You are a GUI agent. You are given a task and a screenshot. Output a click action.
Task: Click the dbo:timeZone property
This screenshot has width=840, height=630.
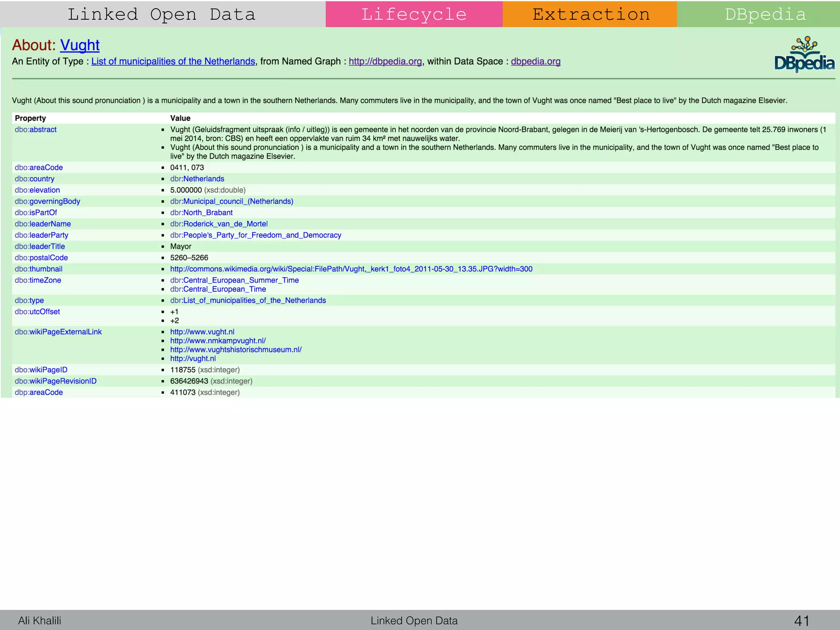click(x=38, y=281)
